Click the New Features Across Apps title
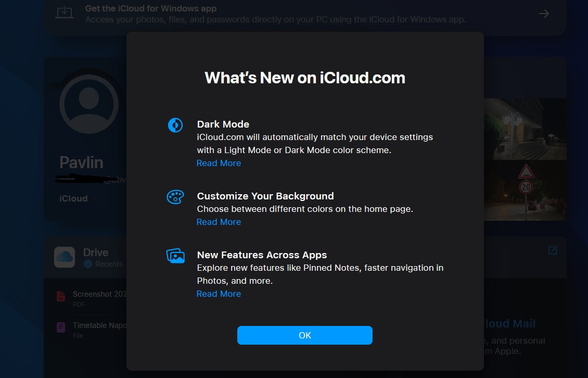This screenshot has width=588, height=378. [262, 255]
